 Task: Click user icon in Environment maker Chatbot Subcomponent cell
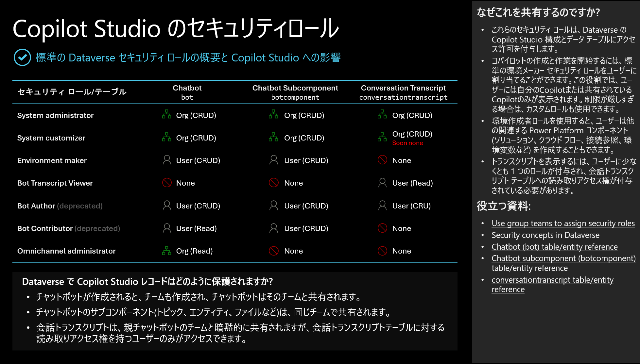click(x=273, y=160)
